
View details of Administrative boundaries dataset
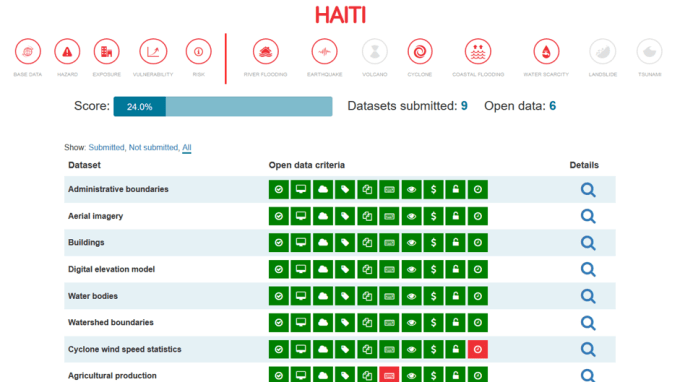[x=588, y=189]
